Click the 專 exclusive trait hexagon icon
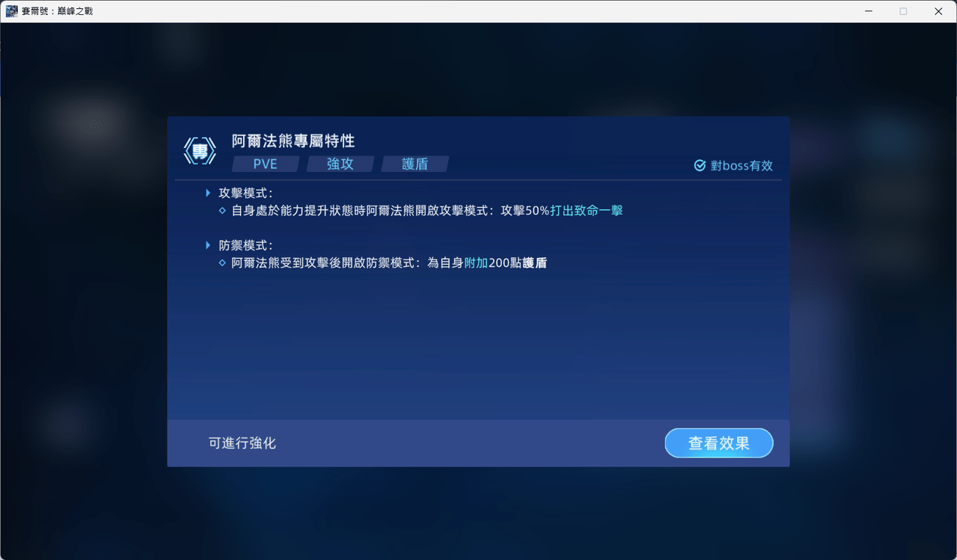The height and width of the screenshot is (560, 957). click(200, 152)
